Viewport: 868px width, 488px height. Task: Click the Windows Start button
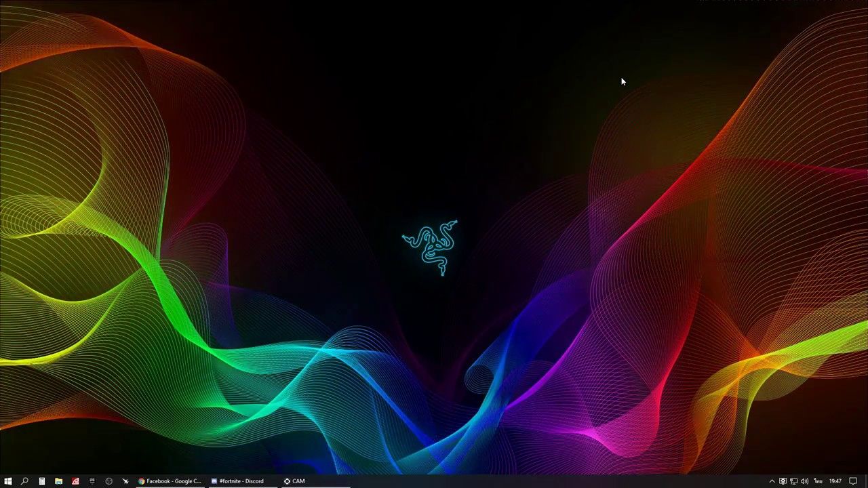[8, 481]
